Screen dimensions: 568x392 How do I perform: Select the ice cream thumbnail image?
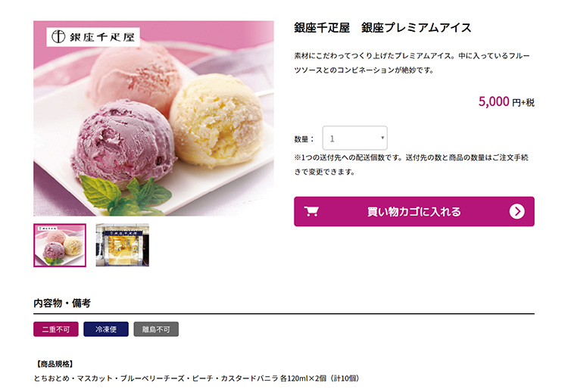click(60, 245)
